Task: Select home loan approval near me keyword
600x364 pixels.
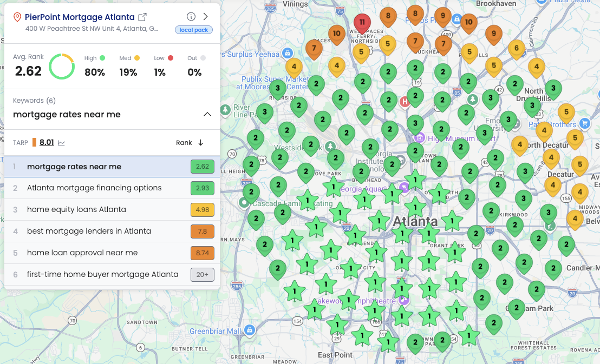Action: [x=112, y=253]
